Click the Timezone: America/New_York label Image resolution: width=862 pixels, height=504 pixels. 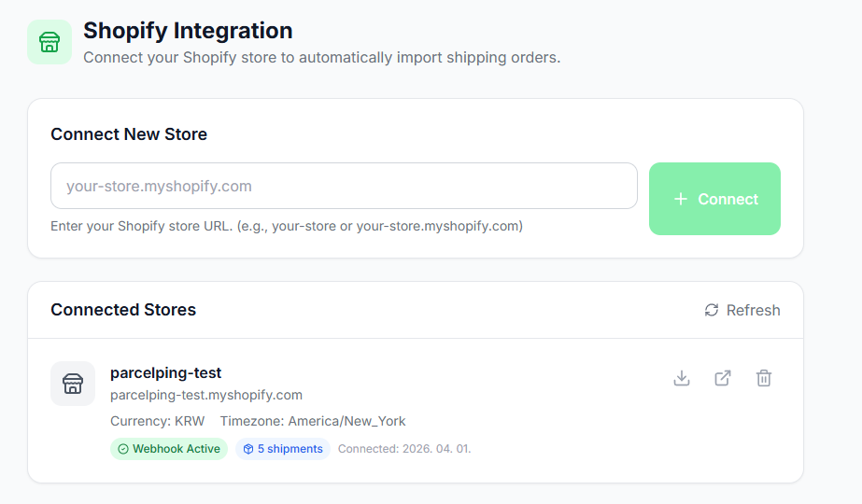[313, 421]
